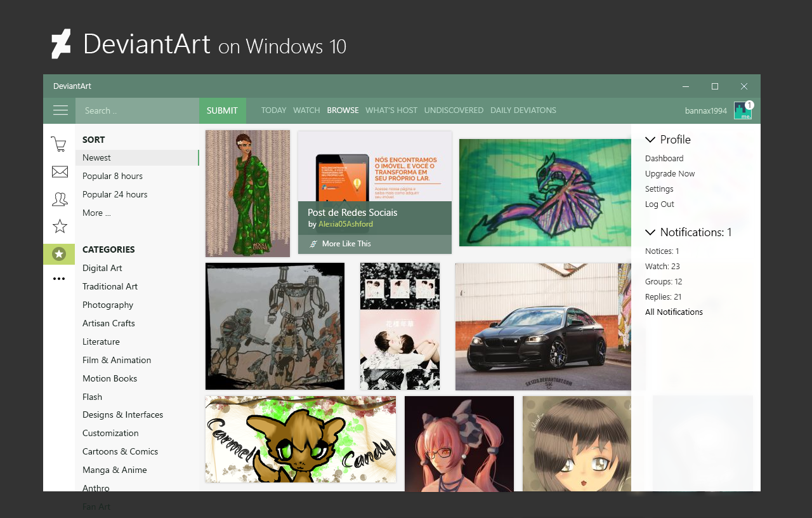Click the highlighted featured star badge icon

tap(59, 254)
